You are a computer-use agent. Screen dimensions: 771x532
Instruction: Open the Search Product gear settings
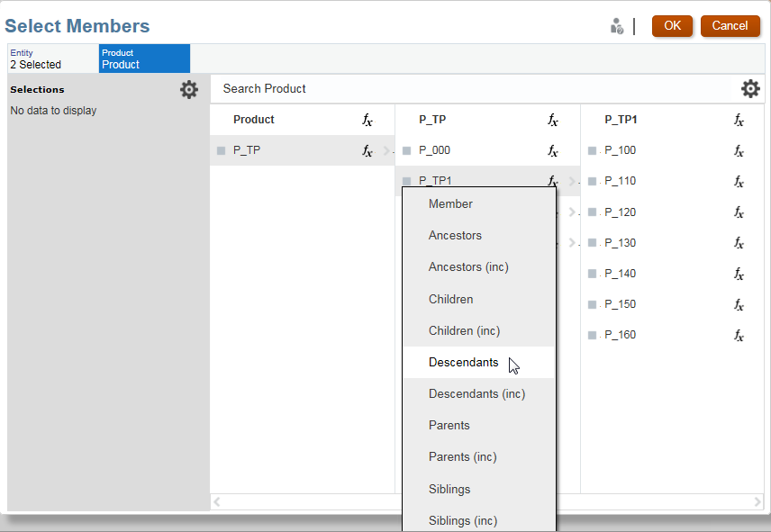tap(750, 89)
